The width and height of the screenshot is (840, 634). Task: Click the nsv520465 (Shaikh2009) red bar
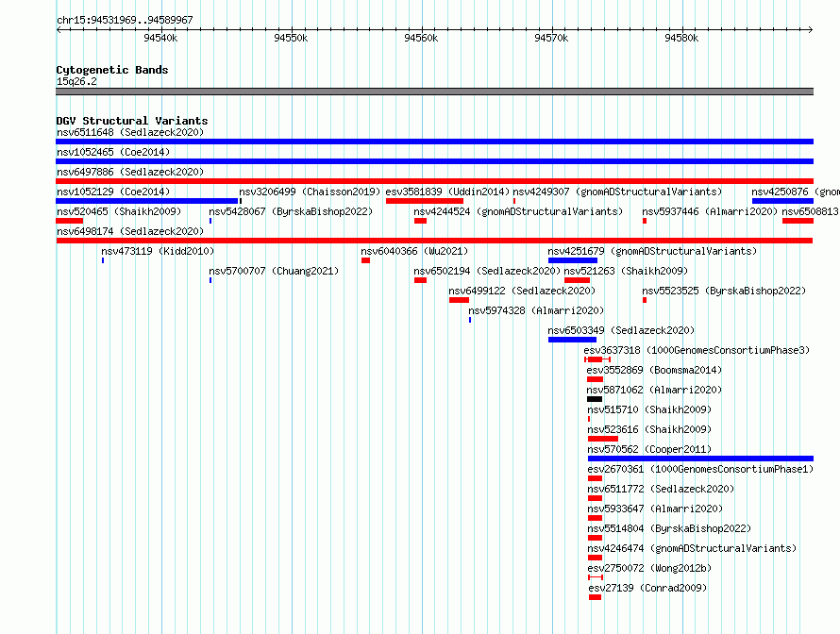tap(70, 221)
